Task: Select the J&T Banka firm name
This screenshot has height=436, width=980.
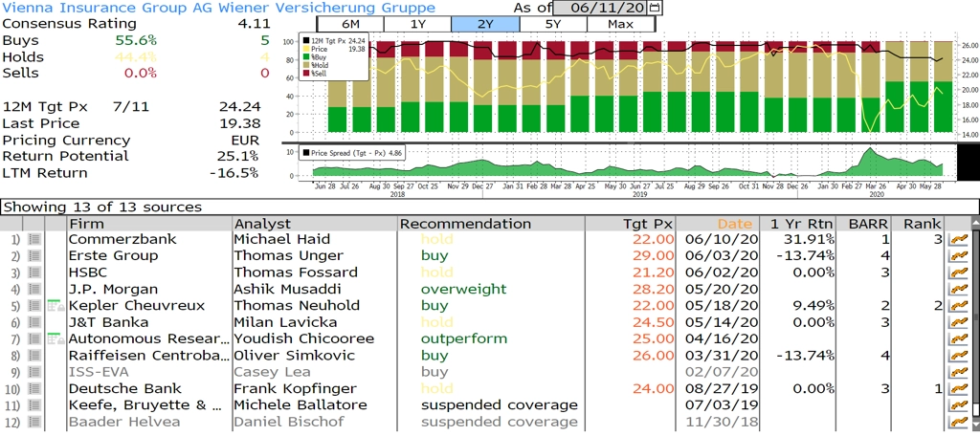Action: (x=109, y=322)
